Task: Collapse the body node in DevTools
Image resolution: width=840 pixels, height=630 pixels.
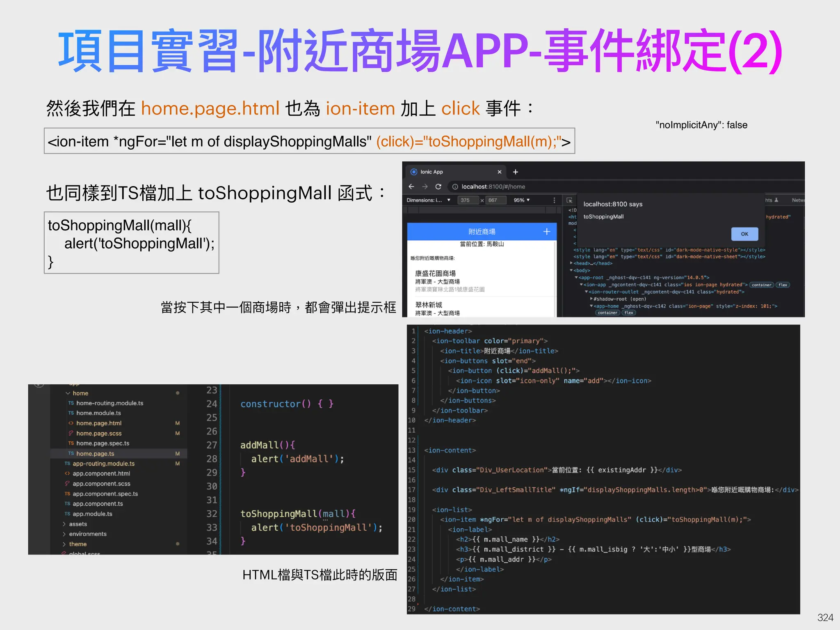Action: point(571,270)
